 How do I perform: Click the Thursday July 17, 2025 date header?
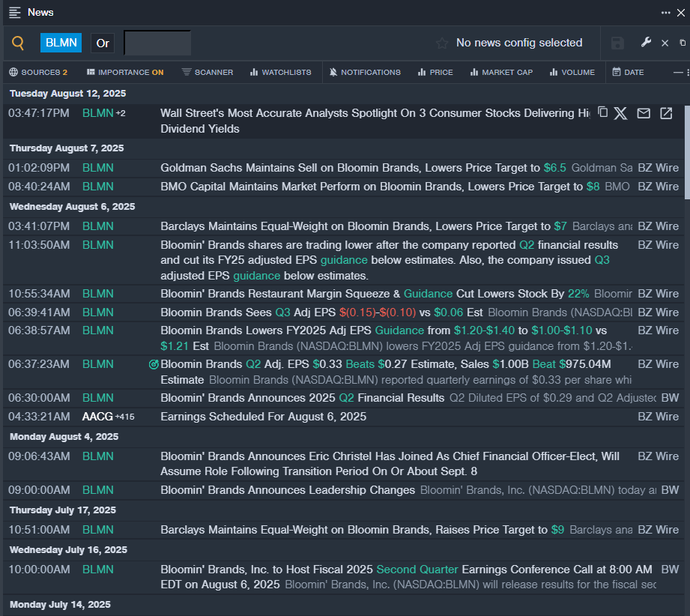point(63,510)
